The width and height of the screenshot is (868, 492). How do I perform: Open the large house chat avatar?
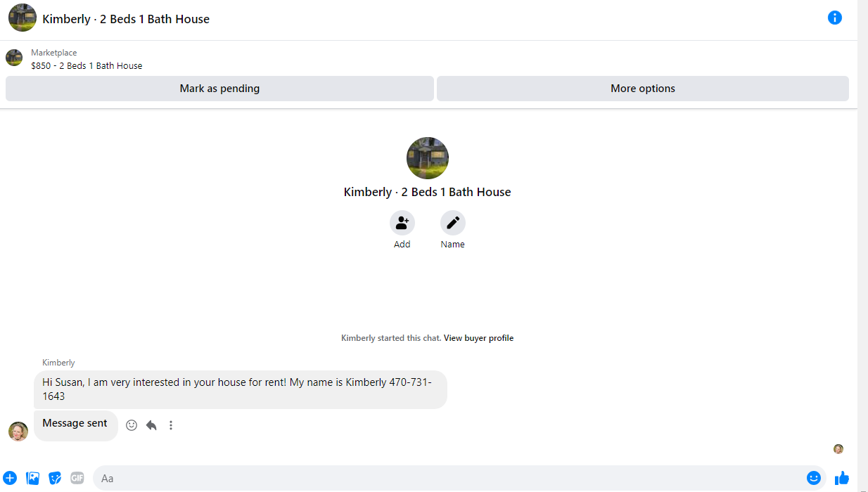pos(428,158)
